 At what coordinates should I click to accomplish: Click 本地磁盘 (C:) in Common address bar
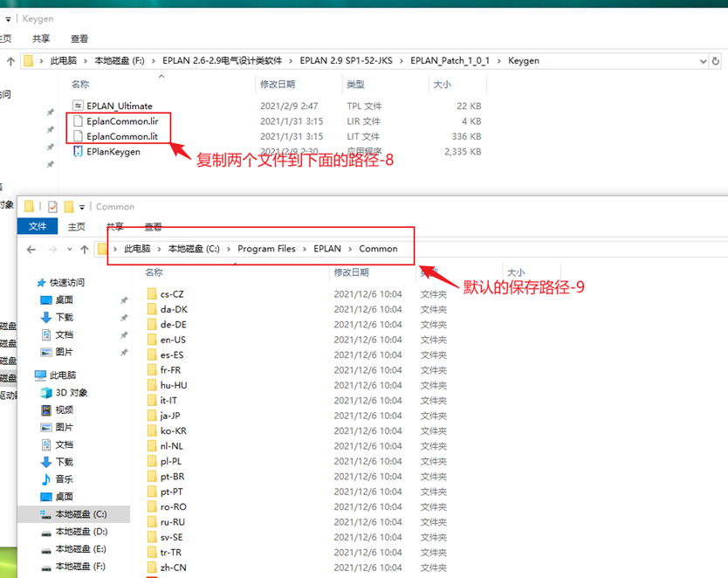tap(194, 249)
